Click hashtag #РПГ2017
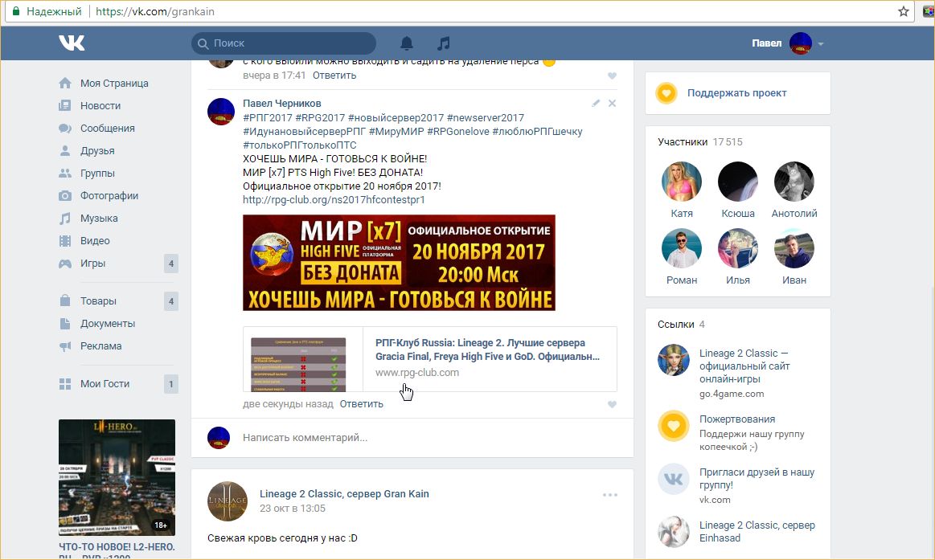This screenshot has width=935, height=560. click(267, 117)
